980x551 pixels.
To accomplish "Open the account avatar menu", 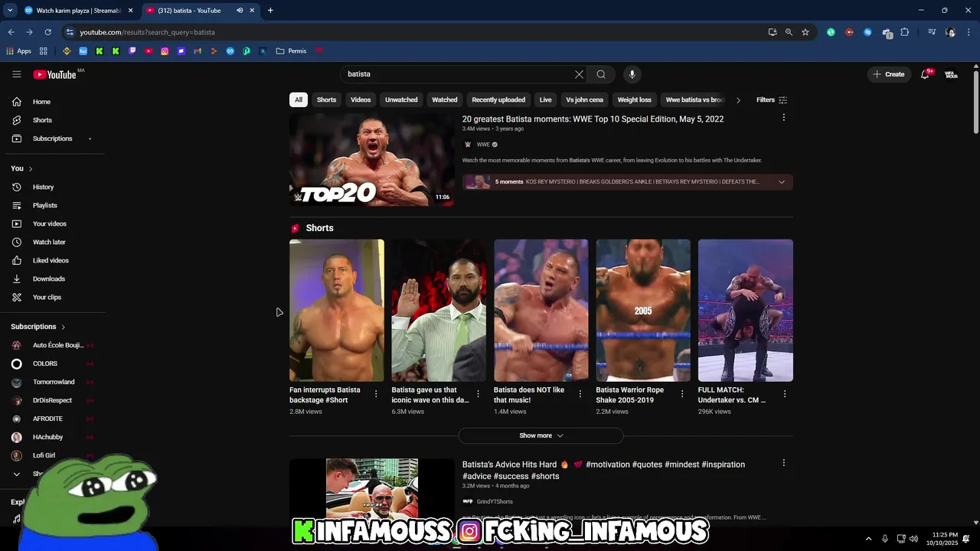I will pos(951,74).
